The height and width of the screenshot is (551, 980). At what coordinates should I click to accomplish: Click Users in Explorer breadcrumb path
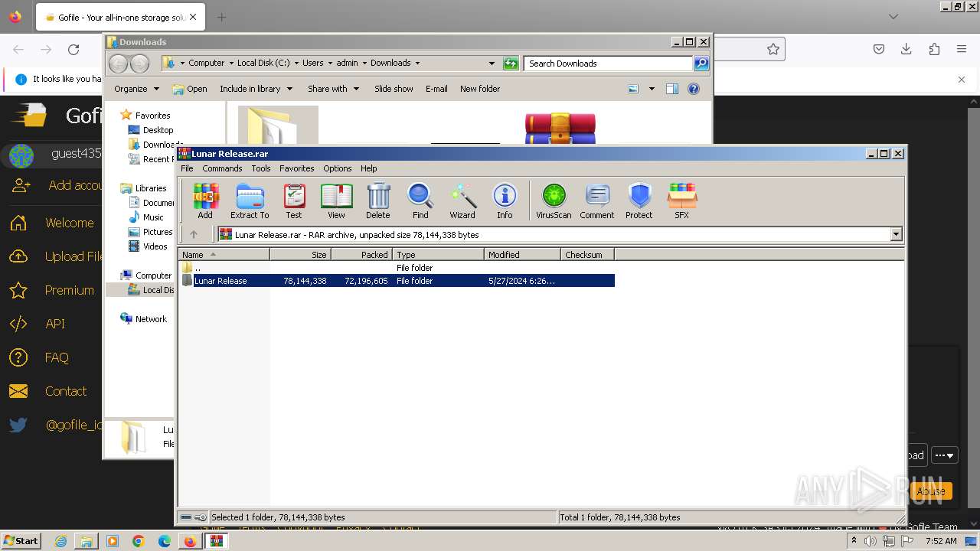tap(312, 63)
